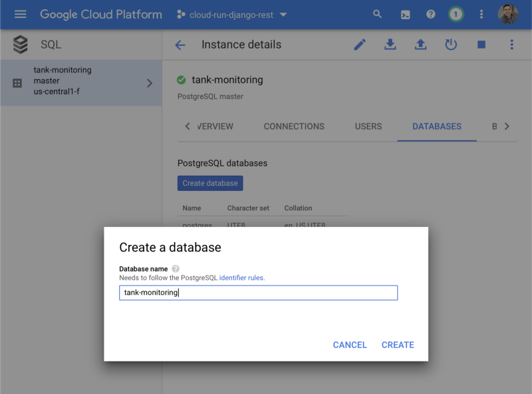Click the export upload-arrow icon
This screenshot has width=532, height=394.
pos(421,45)
